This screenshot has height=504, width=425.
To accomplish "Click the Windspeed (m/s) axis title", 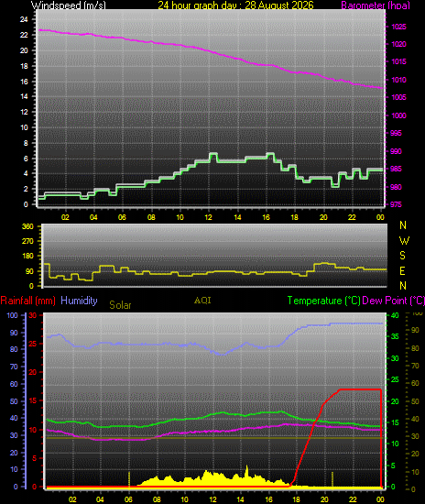I will 68,5.
